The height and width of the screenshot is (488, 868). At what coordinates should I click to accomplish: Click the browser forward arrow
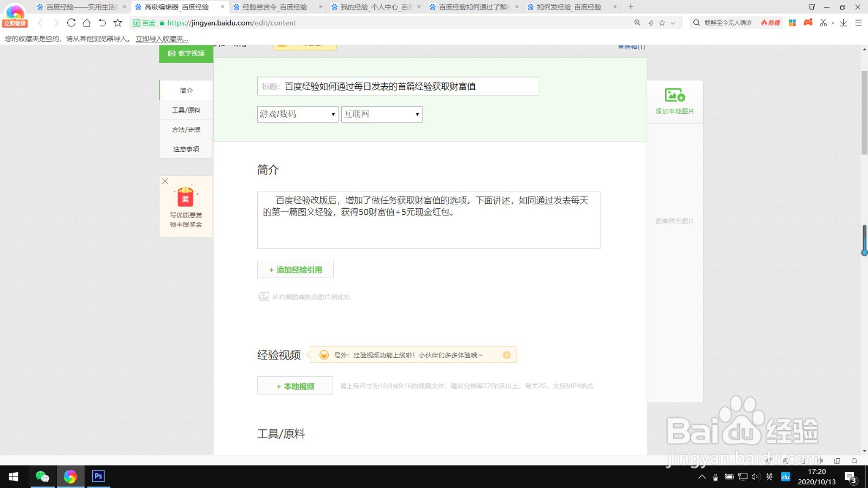55,23
